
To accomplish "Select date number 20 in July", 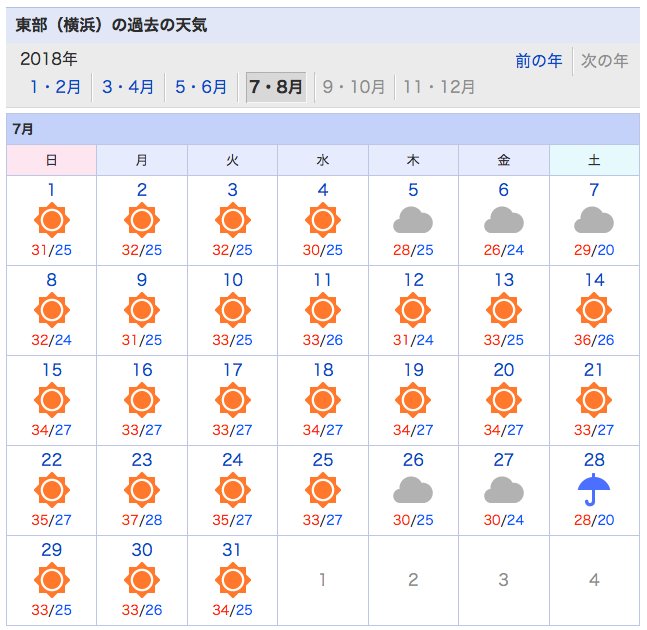I will click(504, 370).
